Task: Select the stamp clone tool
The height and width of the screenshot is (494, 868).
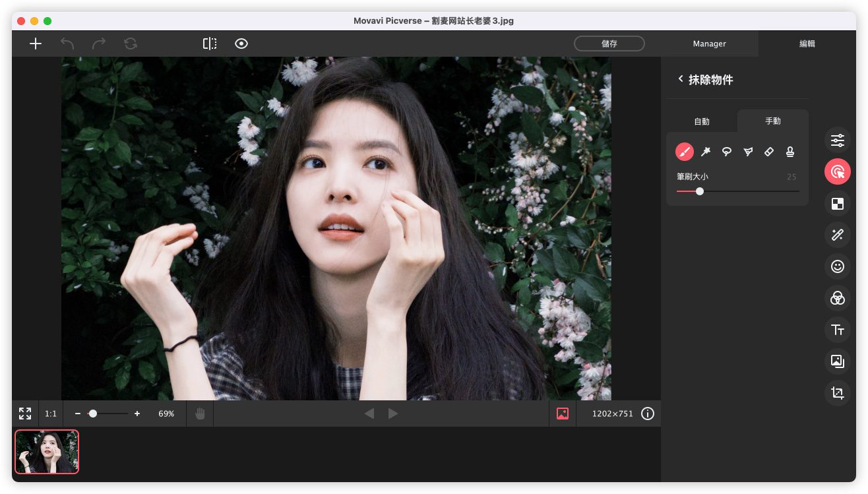Action: click(790, 152)
